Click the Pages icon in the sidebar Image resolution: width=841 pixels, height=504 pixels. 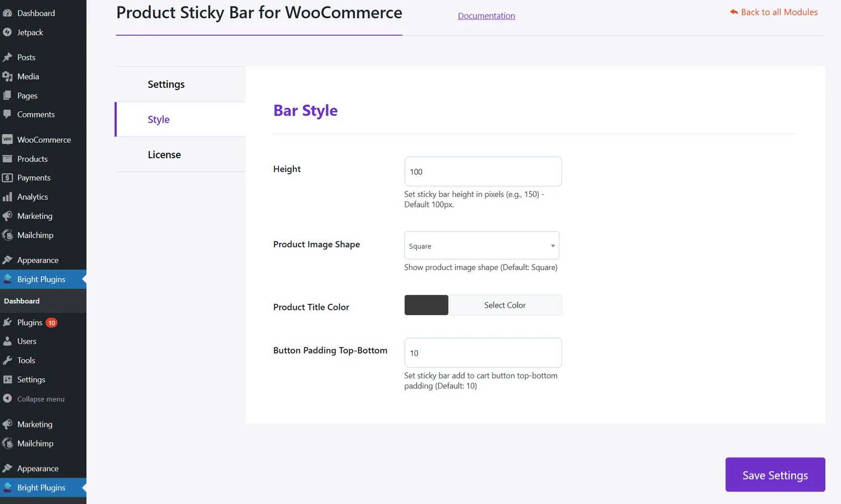[x=7, y=96]
